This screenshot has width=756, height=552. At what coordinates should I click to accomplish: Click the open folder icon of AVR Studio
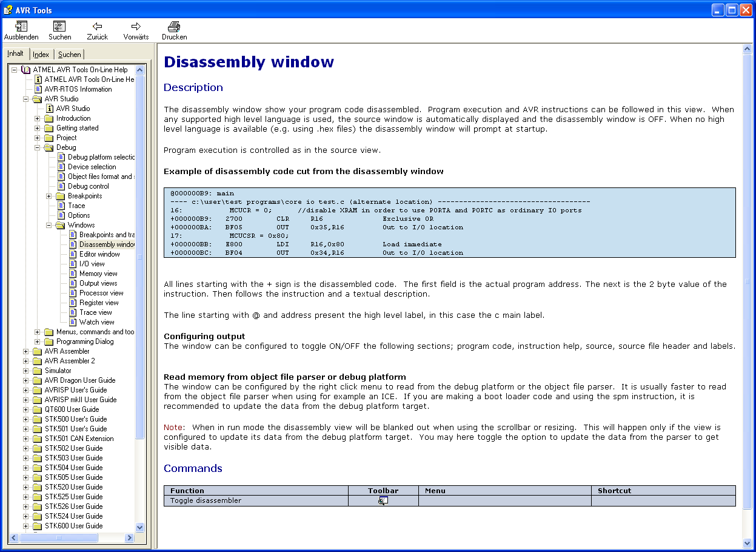coord(38,99)
